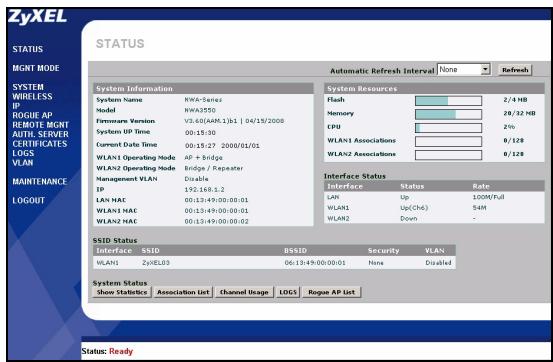Click BSSID column header in SSID Status

click(x=295, y=251)
